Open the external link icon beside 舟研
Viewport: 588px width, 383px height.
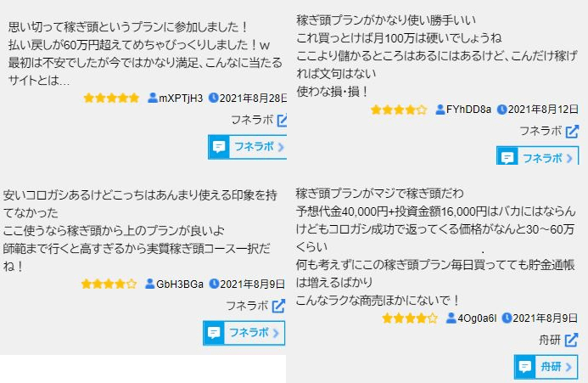tap(571, 340)
